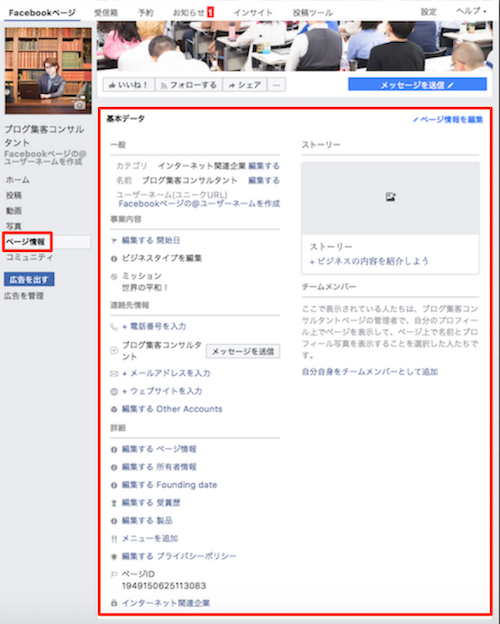Click the blue メッセージを送信 button
Image resolution: width=500 pixels, height=624 pixels.
417,84
